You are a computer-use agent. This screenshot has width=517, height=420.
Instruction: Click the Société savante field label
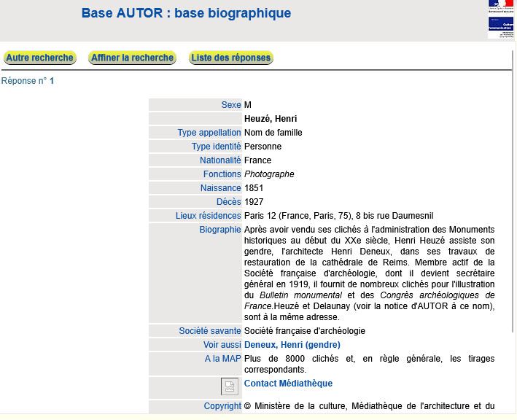click(x=209, y=331)
